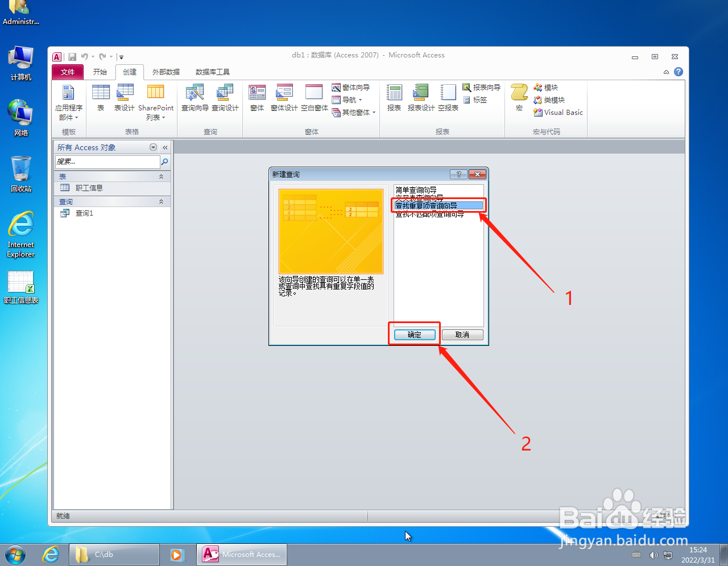Open the 回收站 desktop icon
The height and width of the screenshot is (566, 728).
pos(21,174)
